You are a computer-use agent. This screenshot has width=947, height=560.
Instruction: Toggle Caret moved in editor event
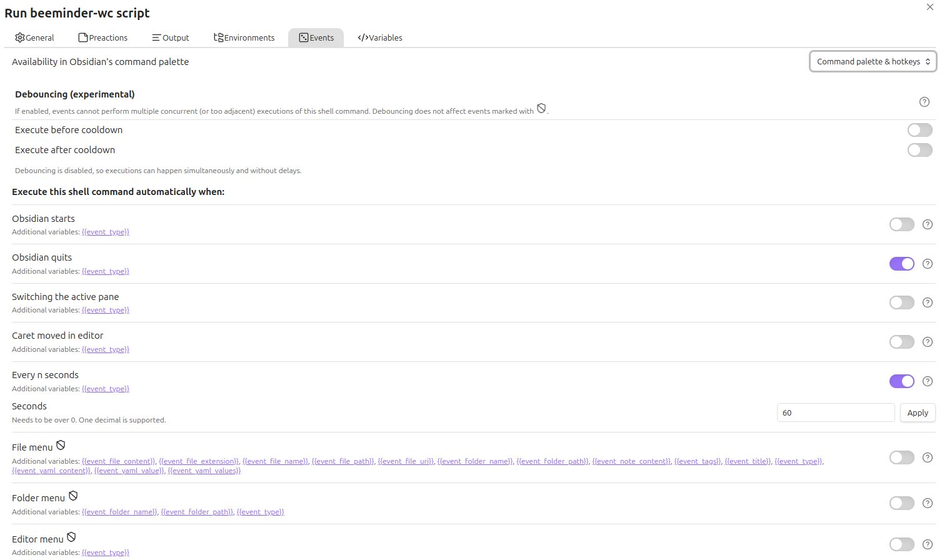click(902, 342)
